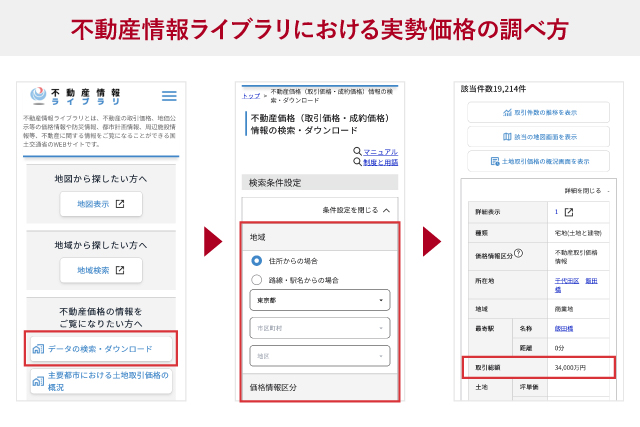Click the 該当件数19,214件 text
The image size is (640, 427).
[493, 89]
